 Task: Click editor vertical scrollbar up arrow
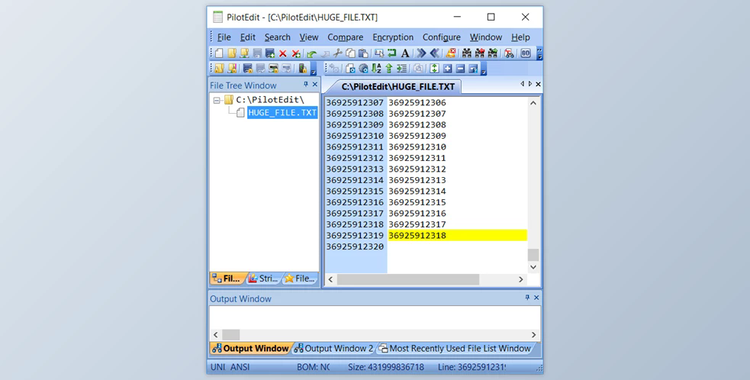tap(533, 103)
